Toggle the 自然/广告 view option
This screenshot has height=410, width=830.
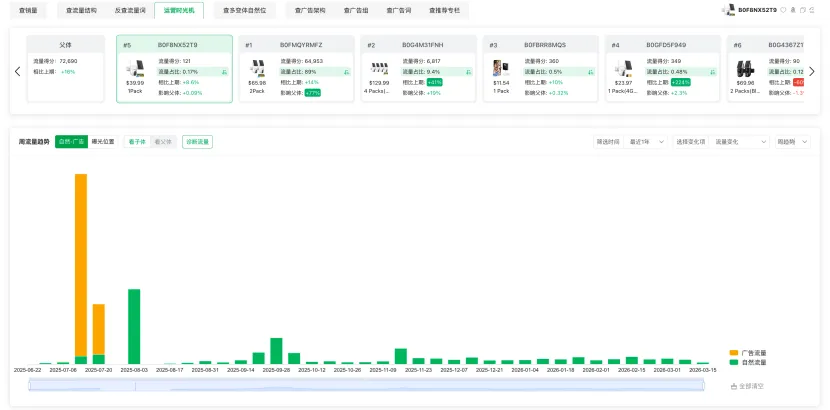(x=72, y=142)
